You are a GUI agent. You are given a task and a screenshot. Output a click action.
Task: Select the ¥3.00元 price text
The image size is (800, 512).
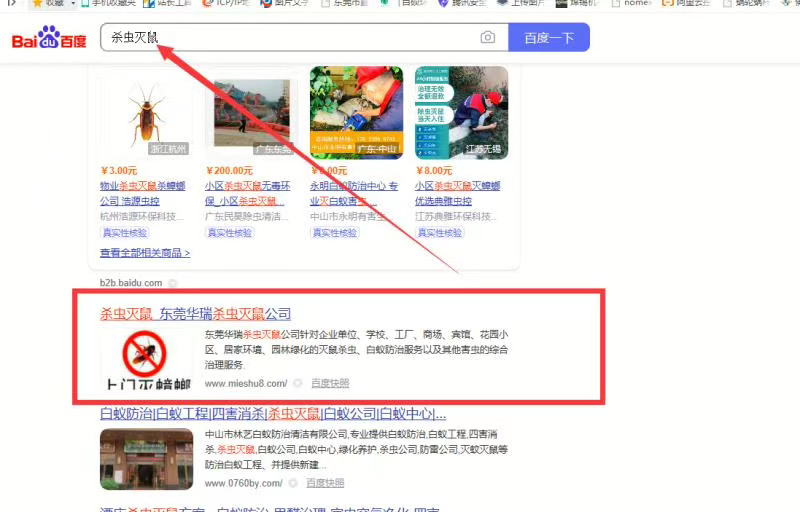(119, 170)
